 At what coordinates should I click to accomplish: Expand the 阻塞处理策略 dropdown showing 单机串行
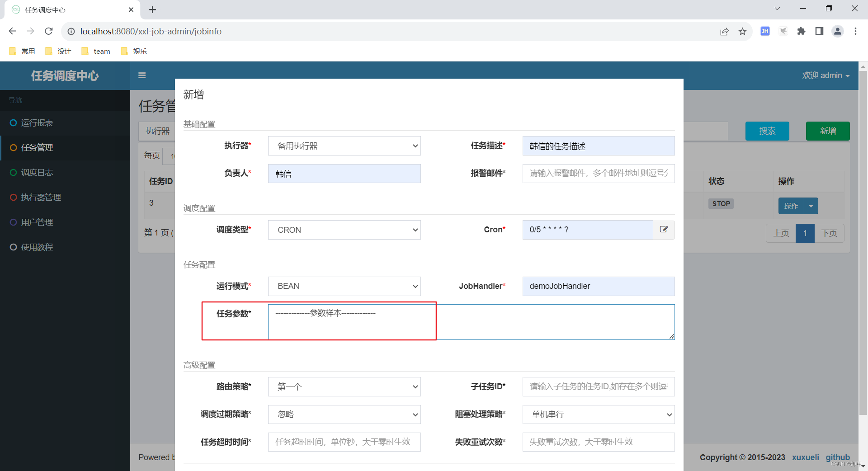coord(599,414)
